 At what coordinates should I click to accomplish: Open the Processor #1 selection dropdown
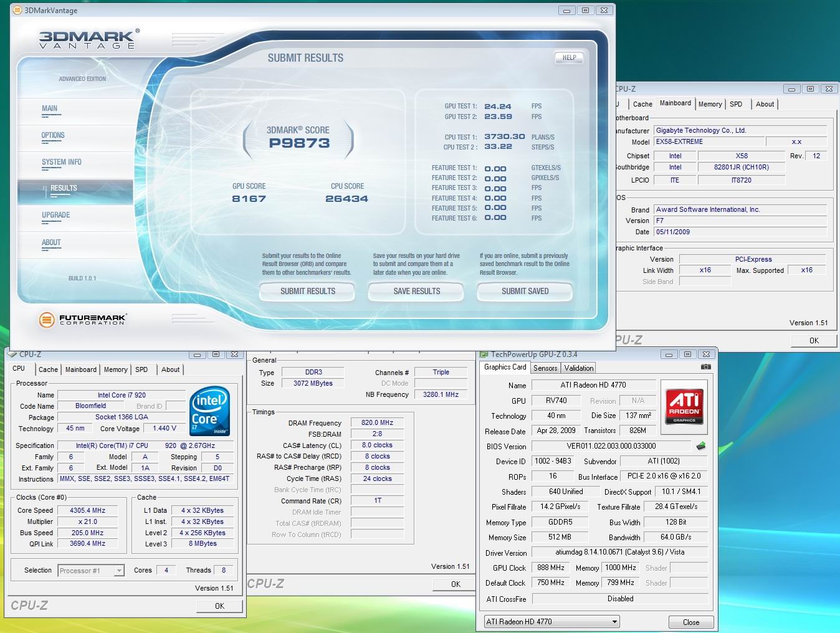pyautogui.click(x=92, y=571)
